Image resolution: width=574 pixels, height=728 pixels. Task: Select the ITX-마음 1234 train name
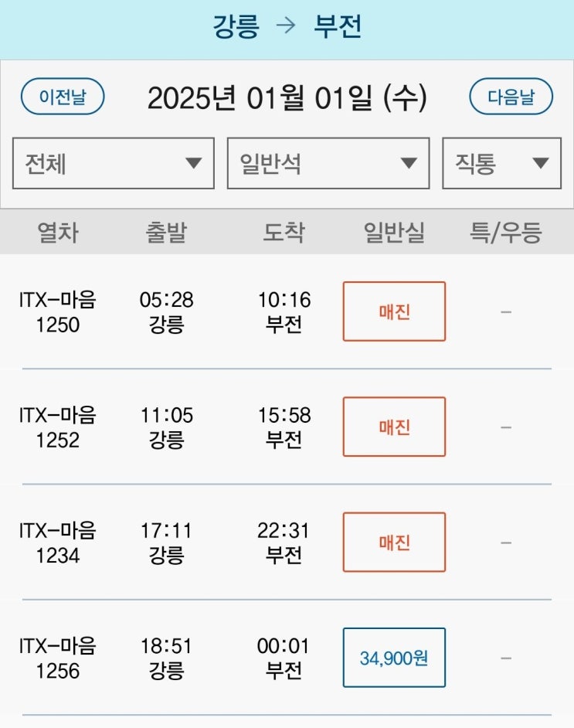[58, 542]
